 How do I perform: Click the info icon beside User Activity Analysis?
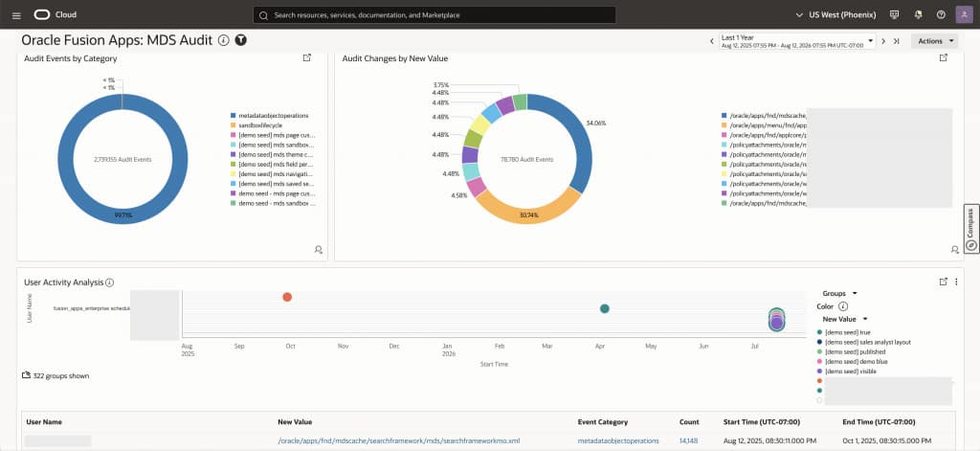(110, 282)
